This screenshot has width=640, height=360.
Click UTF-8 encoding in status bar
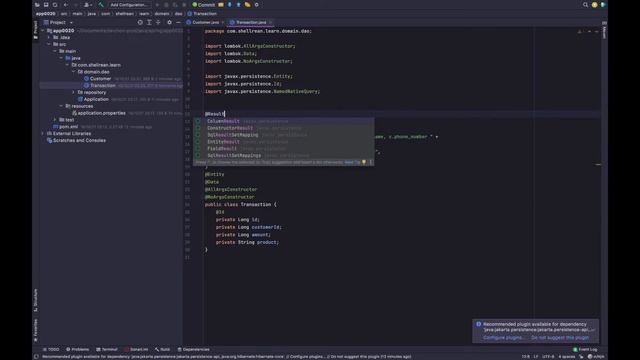coord(548,357)
